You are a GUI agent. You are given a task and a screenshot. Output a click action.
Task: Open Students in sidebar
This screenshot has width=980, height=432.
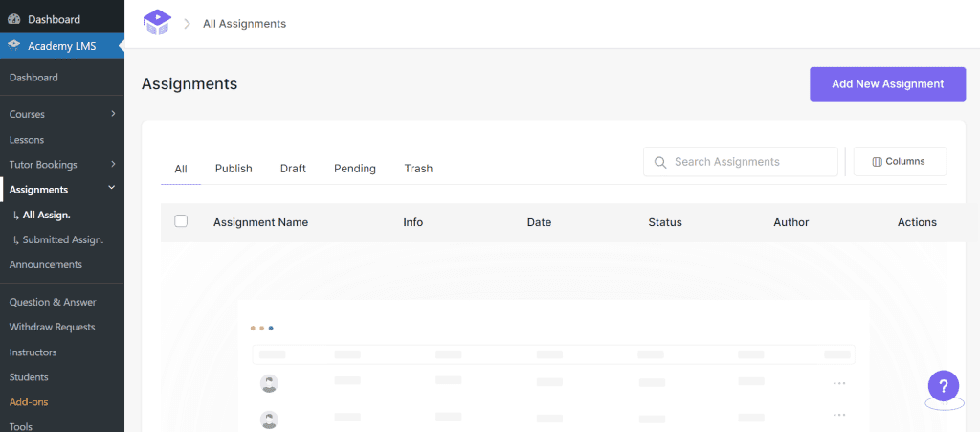coord(29,377)
